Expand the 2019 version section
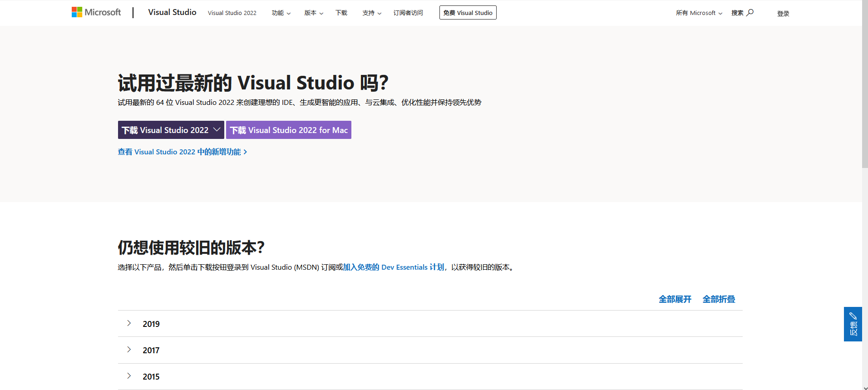The height and width of the screenshot is (390, 868). (430, 324)
